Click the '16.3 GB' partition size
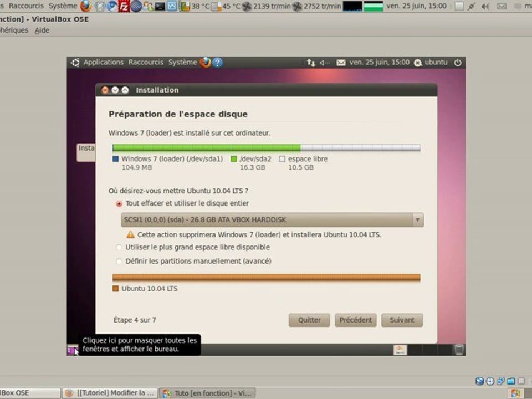532x399 pixels. click(x=253, y=167)
